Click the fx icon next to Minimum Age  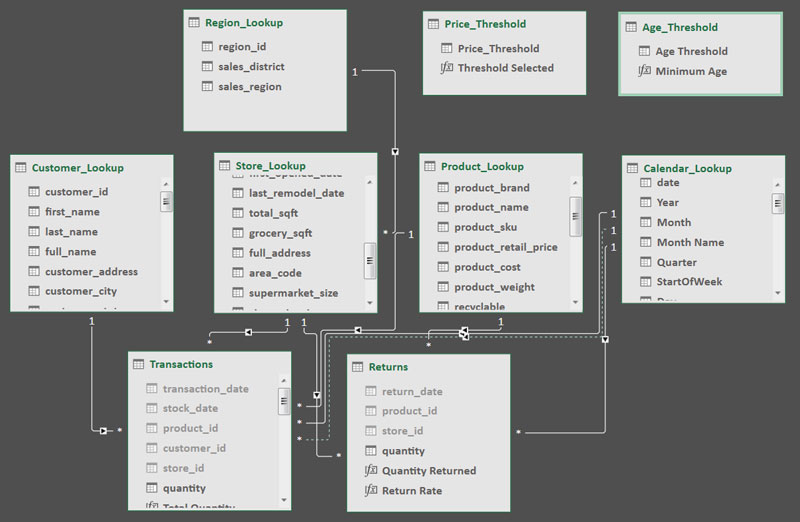click(x=644, y=71)
